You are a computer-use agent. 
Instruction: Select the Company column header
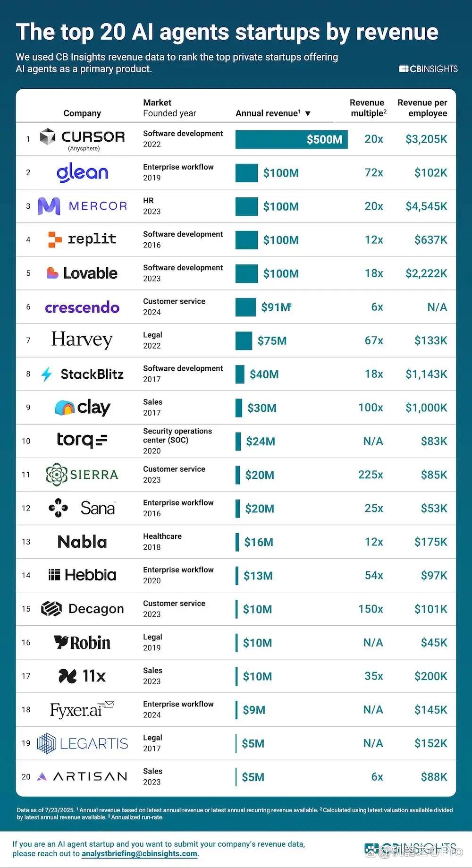[82, 113]
